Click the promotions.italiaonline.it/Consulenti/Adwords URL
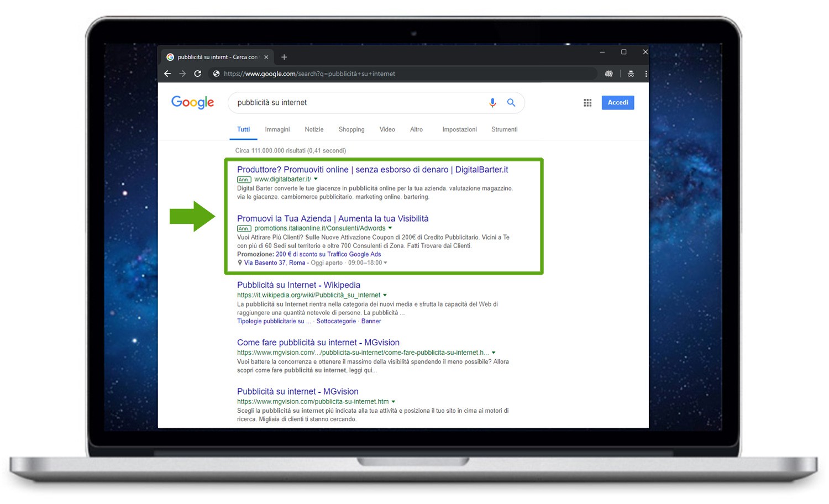The image size is (829, 504). click(320, 228)
